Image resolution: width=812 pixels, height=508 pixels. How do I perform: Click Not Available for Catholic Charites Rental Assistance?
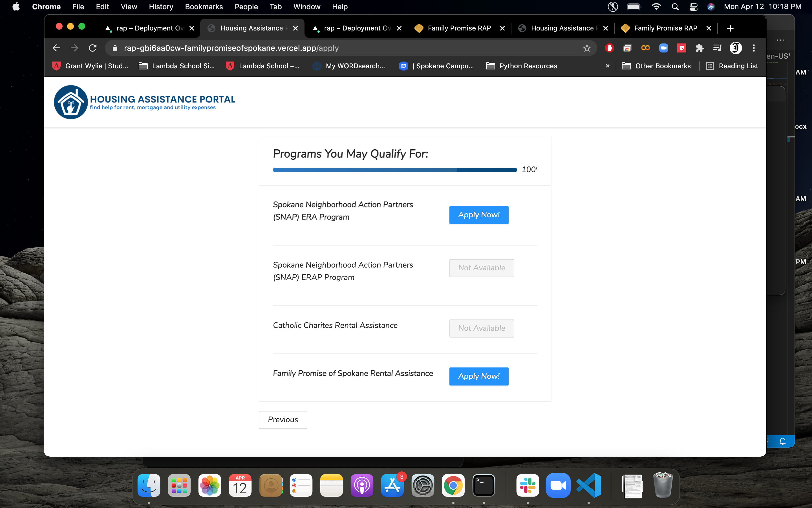482,328
